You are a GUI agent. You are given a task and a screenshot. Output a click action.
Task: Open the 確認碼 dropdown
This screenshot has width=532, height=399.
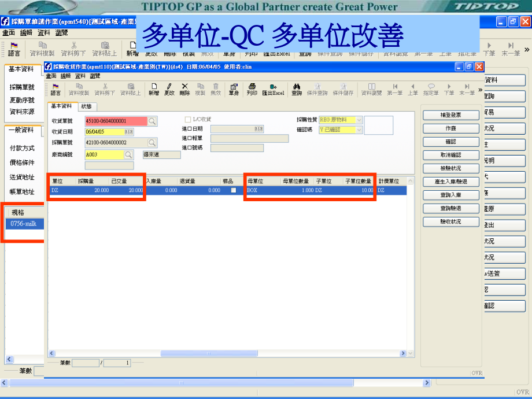pyautogui.click(x=359, y=130)
